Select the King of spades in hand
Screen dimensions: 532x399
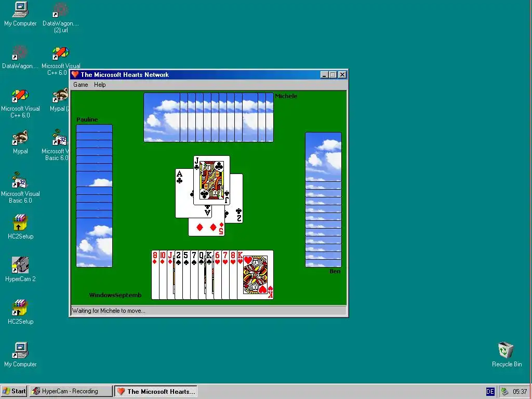pyautogui.click(x=210, y=275)
